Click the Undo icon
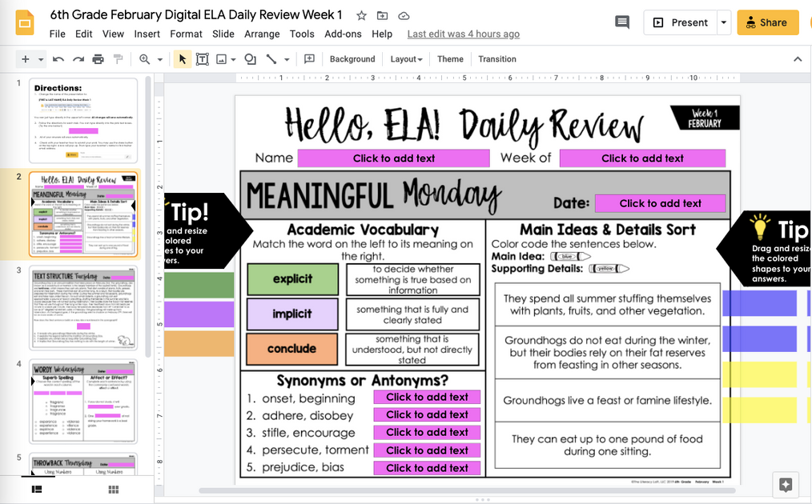The image size is (812, 504). [x=56, y=58]
